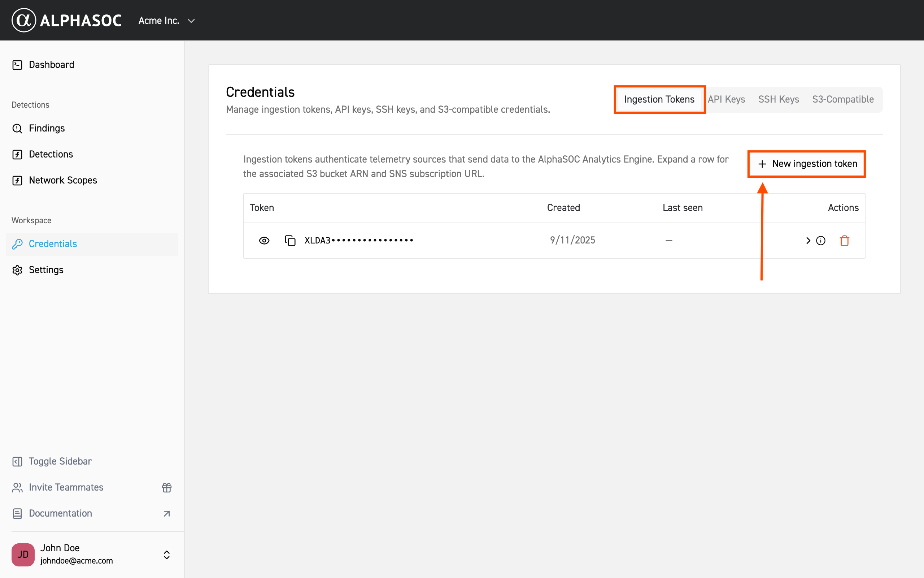This screenshot has width=924, height=578.
Task: Click the Dashboard terminal icon
Action: 17,65
